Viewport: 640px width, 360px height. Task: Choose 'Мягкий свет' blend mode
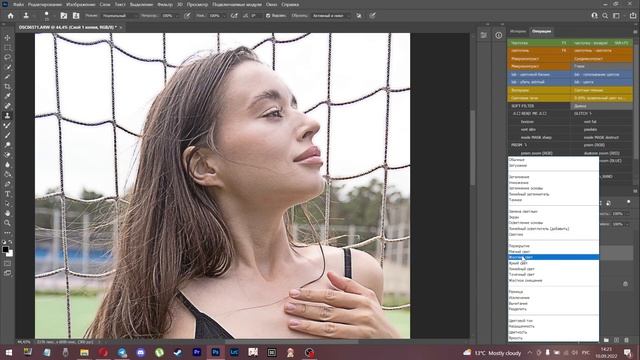coord(553,251)
